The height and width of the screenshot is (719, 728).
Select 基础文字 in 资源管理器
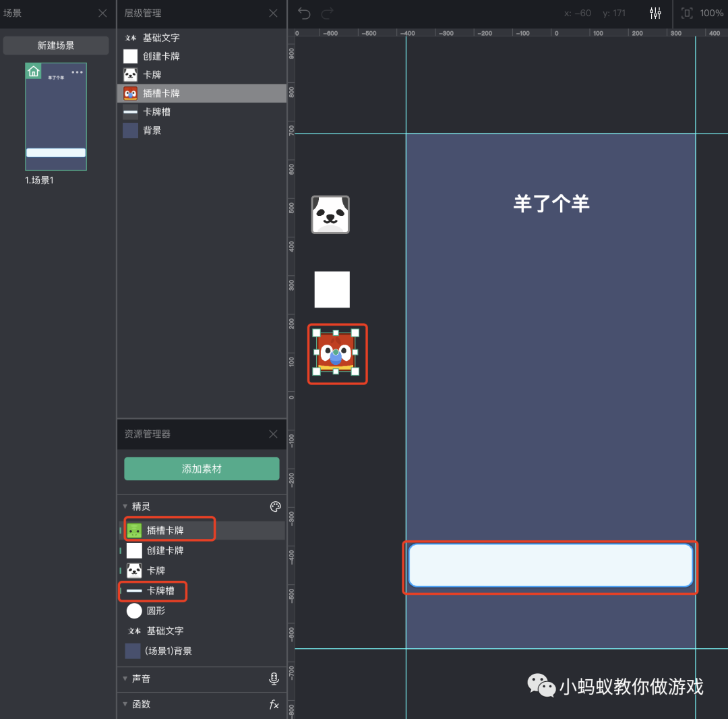(x=202, y=631)
